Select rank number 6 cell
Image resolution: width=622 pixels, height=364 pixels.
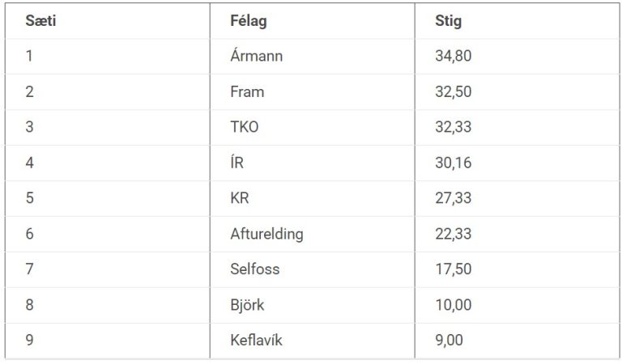(30, 234)
